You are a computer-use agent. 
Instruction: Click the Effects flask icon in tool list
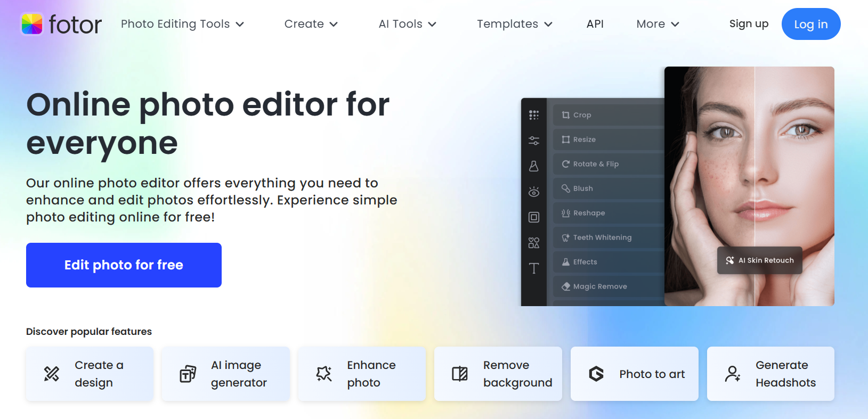[566, 262]
